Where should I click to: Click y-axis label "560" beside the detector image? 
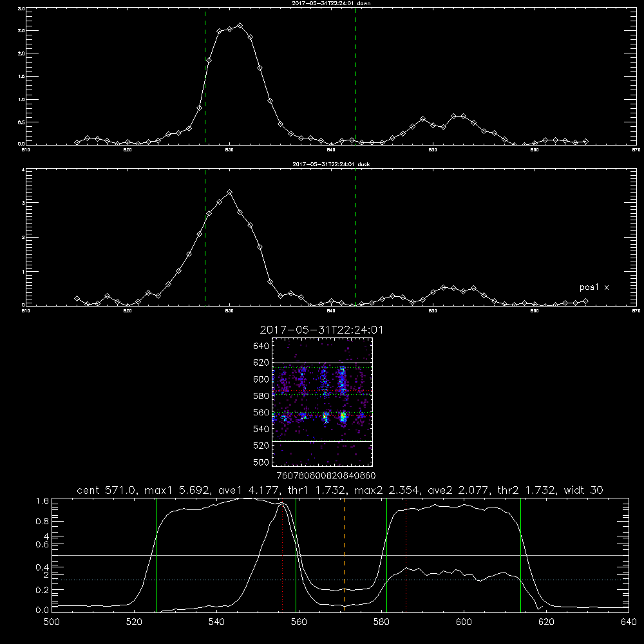point(261,412)
